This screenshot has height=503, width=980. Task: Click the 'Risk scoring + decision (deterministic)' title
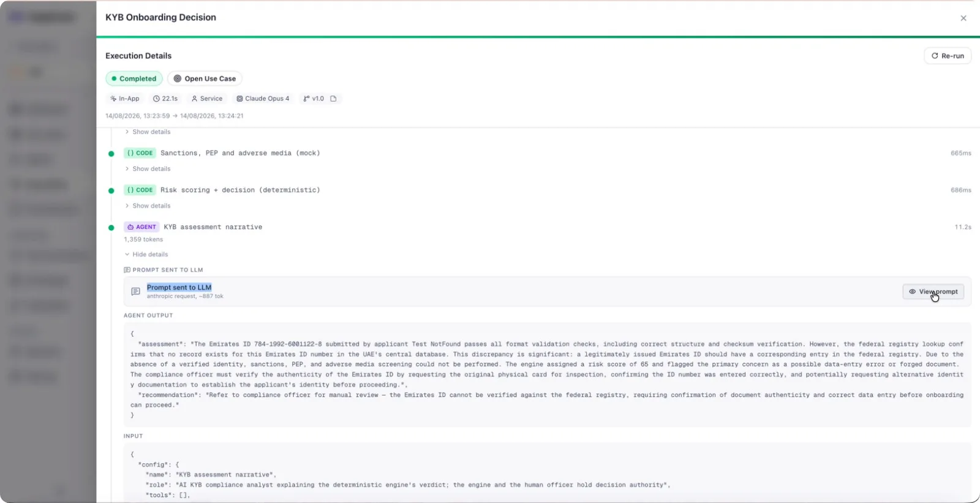[x=240, y=190]
